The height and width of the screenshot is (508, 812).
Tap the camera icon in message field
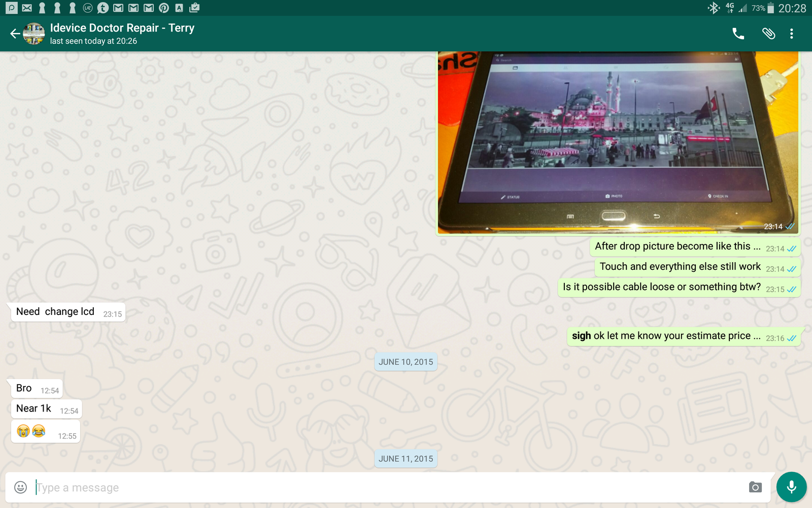click(755, 488)
